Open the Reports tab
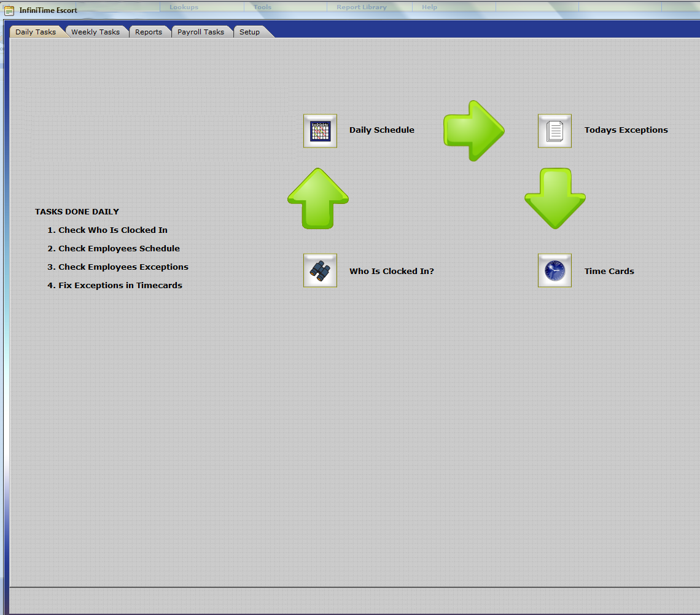This screenshot has width=700, height=615. [x=149, y=32]
